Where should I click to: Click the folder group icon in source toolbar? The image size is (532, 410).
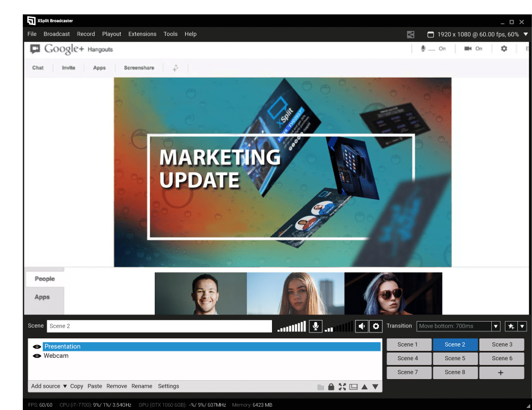[321, 387]
